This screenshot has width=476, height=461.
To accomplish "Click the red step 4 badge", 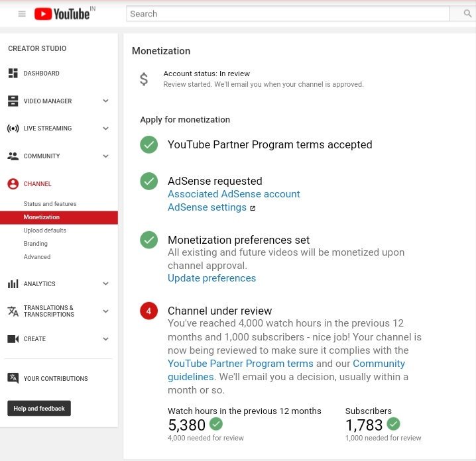I will click(x=149, y=311).
